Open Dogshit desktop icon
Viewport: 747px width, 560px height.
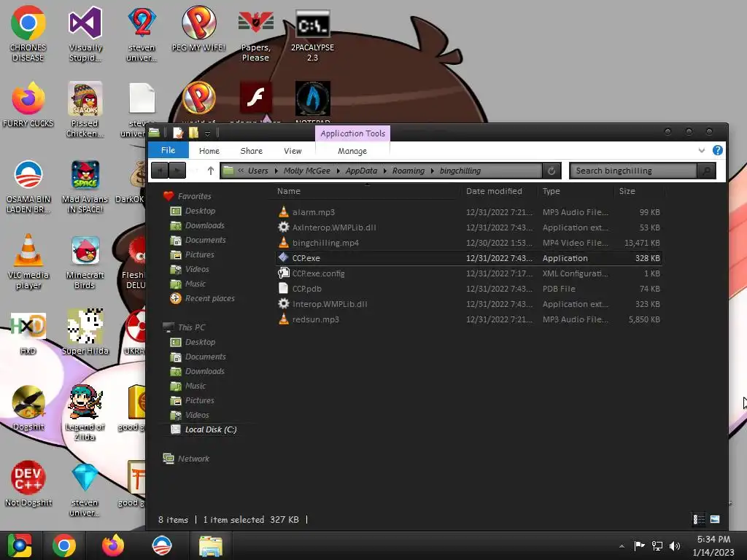pyautogui.click(x=28, y=408)
